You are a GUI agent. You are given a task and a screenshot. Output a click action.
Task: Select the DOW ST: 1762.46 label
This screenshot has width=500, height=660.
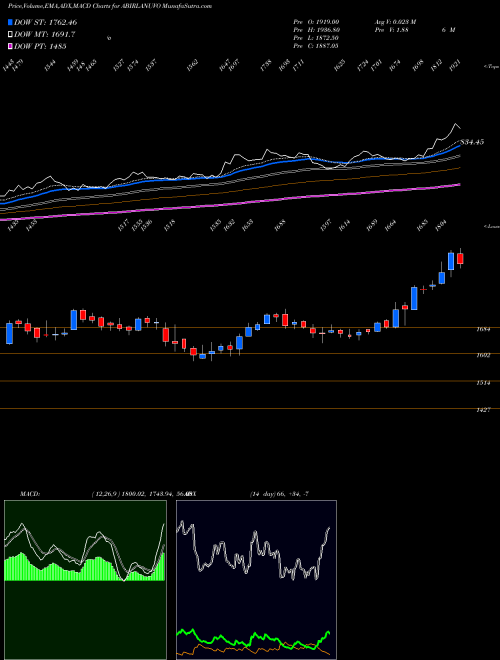(x=45, y=22)
